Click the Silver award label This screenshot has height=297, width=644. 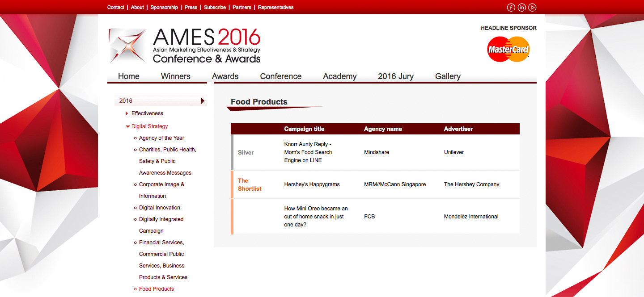point(246,152)
